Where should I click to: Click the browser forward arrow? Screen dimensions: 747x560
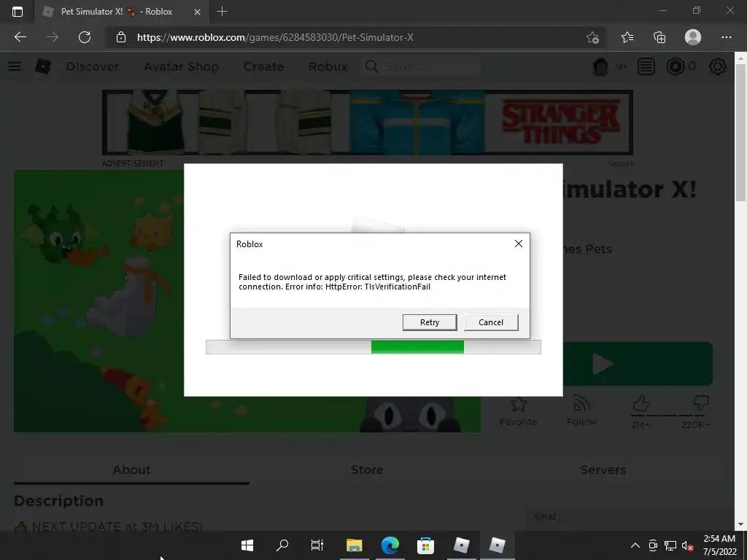click(x=53, y=37)
